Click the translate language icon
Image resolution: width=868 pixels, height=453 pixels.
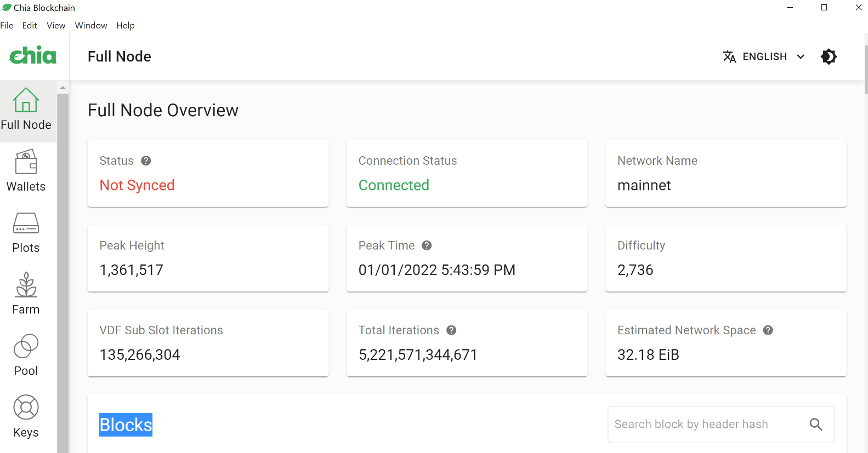click(729, 56)
